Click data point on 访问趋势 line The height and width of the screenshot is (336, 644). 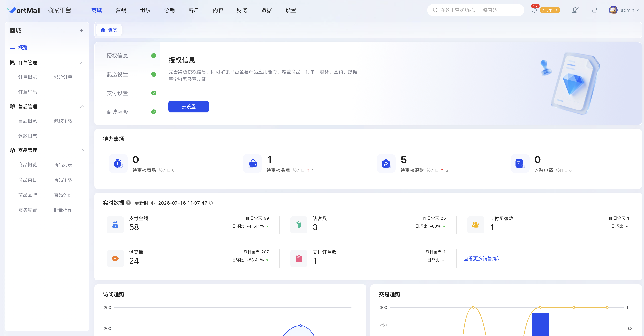click(300, 326)
